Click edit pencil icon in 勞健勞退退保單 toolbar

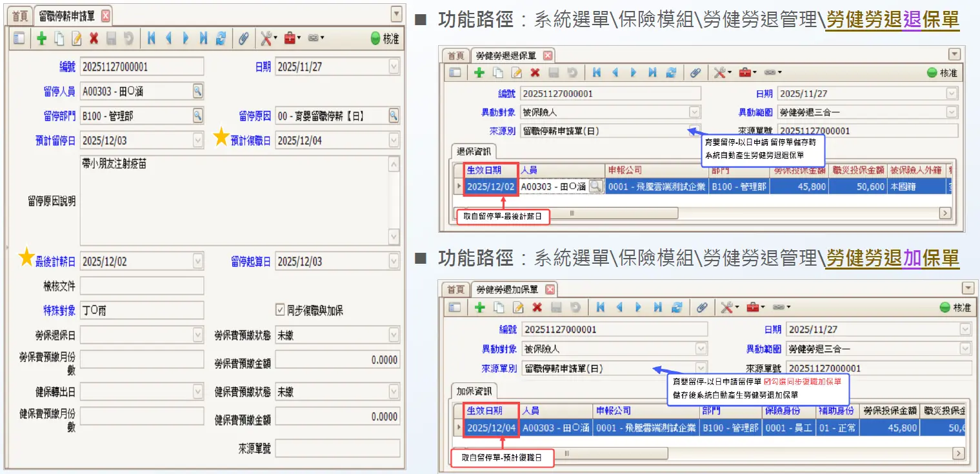516,73
